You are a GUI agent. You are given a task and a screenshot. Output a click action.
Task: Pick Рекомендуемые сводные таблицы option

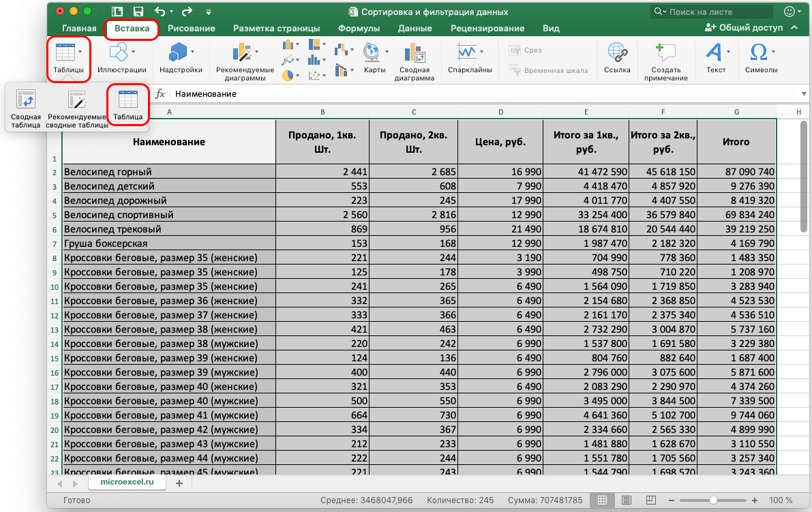click(76, 108)
